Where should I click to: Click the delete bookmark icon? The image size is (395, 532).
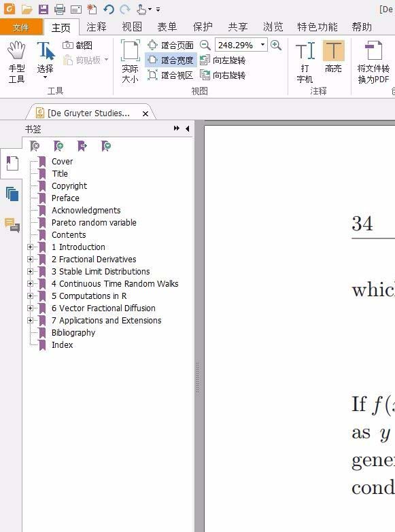point(35,146)
